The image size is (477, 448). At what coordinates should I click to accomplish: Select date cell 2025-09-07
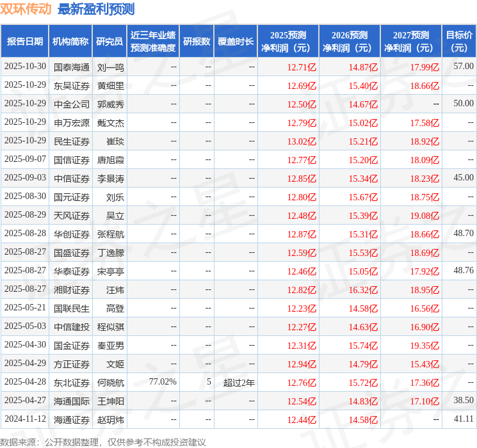25,159
